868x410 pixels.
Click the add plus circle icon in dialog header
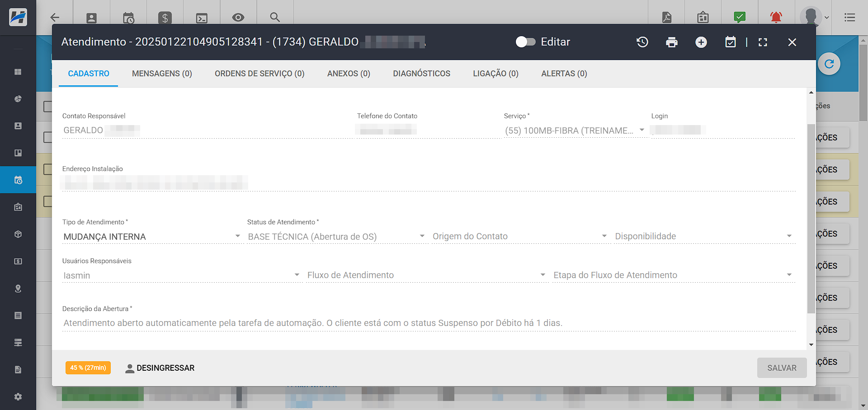pos(701,42)
